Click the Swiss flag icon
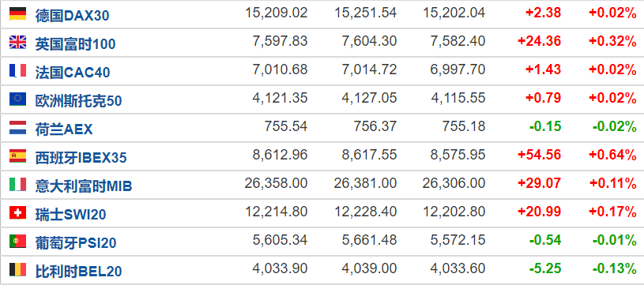 click(17, 213)
